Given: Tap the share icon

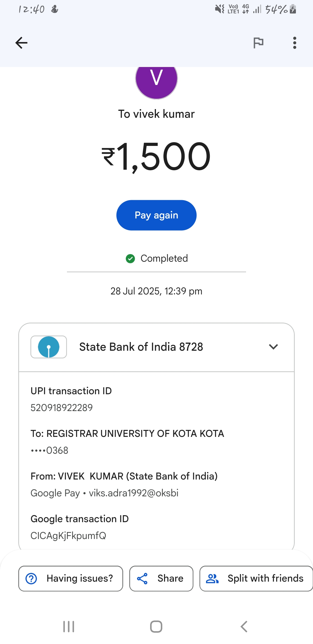Looking at the screenshot, I should 142,578.
